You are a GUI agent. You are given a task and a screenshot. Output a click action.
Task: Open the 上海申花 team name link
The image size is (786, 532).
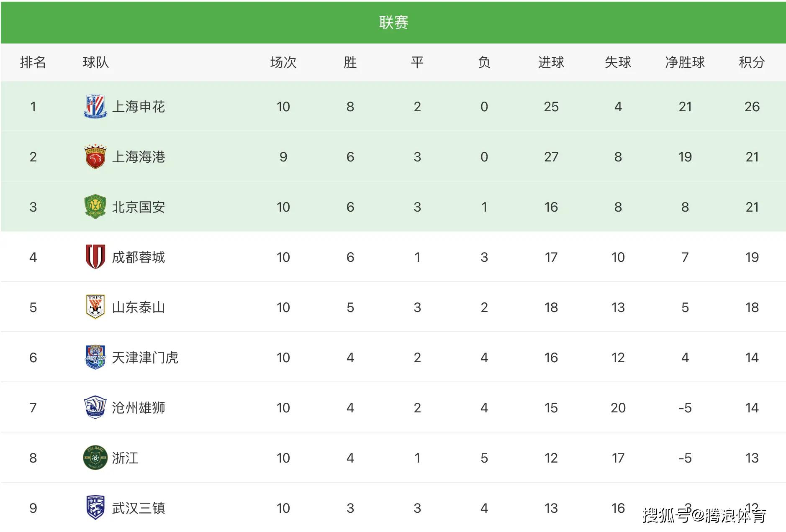pyautogui.click(x=138, y=107)
